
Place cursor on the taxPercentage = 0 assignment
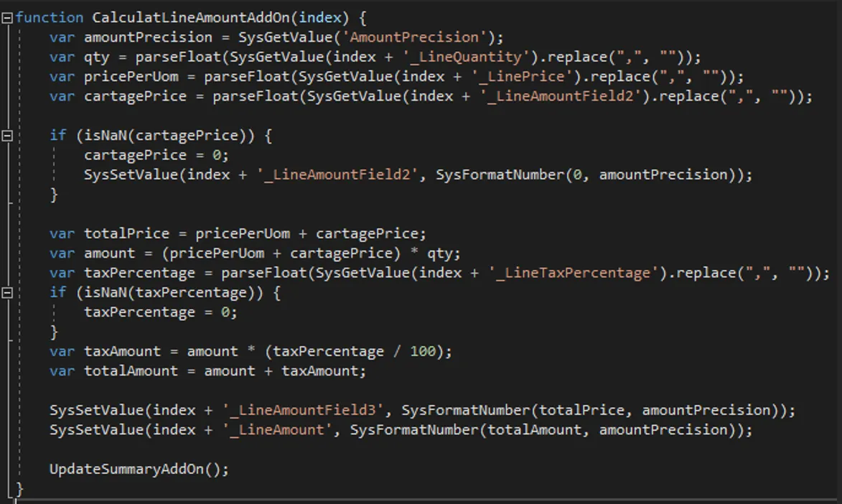pyautogui.click(x=160, y=312)
